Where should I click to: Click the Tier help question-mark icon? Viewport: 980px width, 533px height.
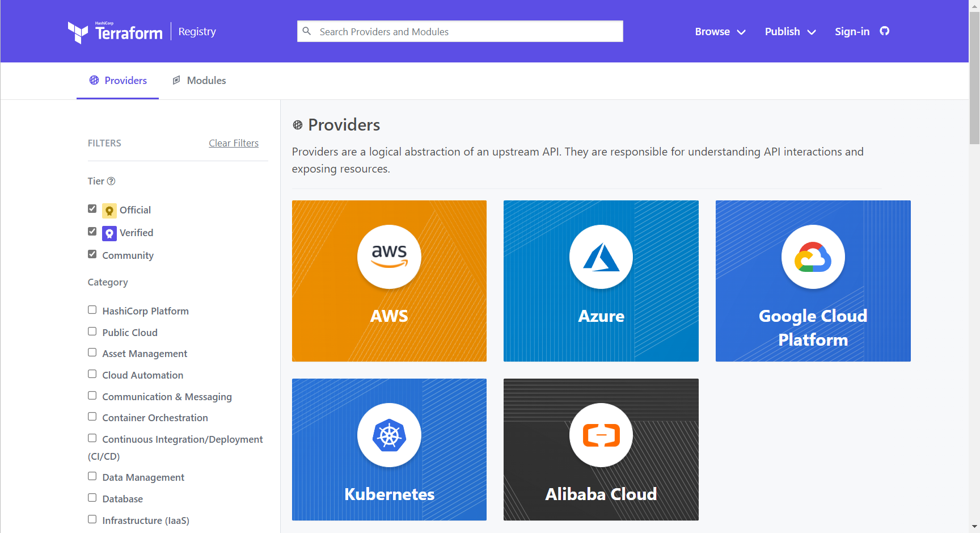pyautogui.click(x=111, y=181)
